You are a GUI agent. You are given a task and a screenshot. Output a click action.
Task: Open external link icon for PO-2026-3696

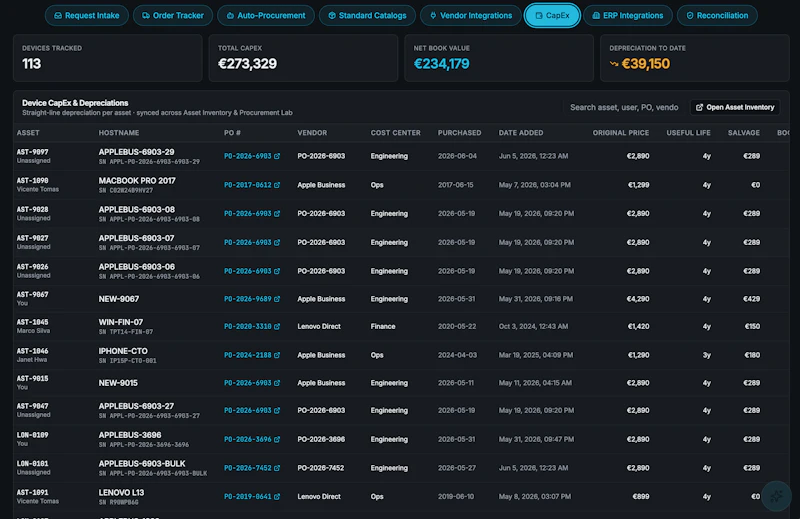click(x=277, y=439)
